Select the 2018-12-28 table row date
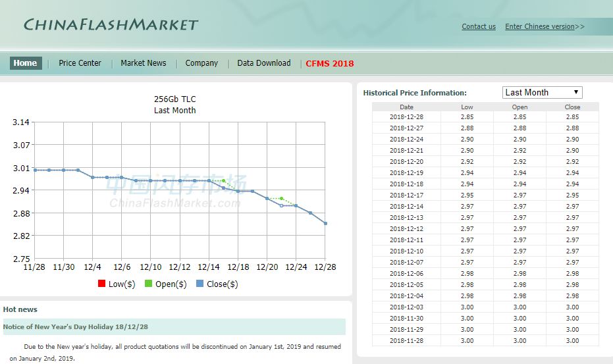 [x=406, y=117]
